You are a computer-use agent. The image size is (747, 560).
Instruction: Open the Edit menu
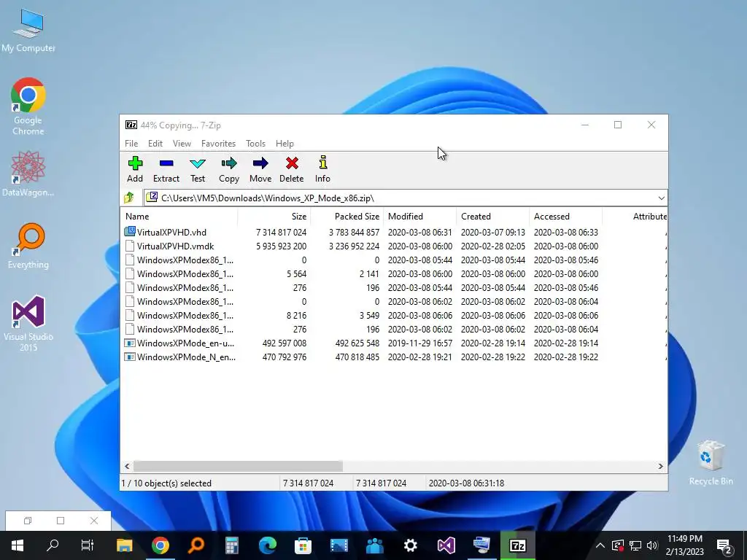pos(155,144)
